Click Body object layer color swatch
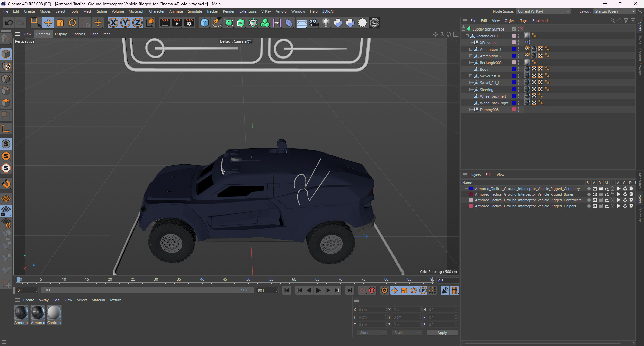 tap(514, 69)
